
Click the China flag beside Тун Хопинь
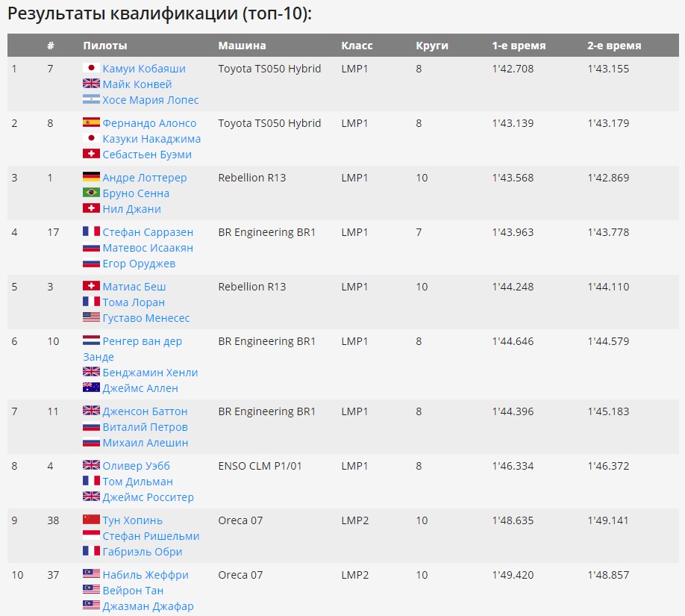pos(91,520)
